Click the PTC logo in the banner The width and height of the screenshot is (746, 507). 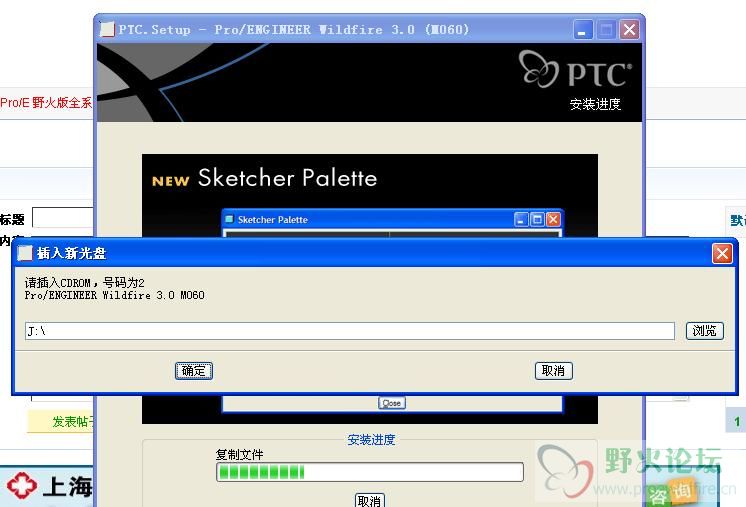pos(575,70)
